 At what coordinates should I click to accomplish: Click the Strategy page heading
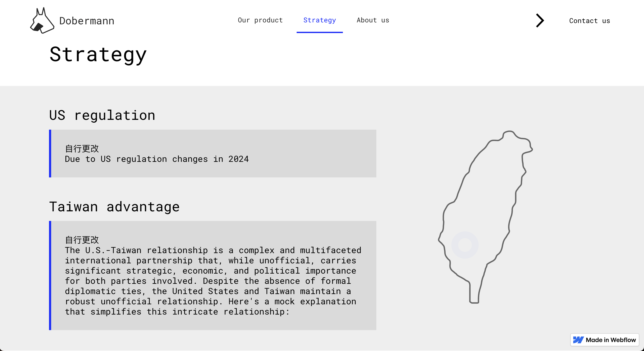pos(98,55)
